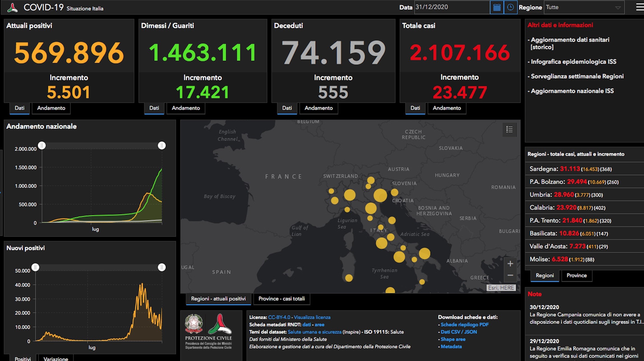The image size is (644, 361).
Task: Open the hamburger menu at top right
Action: point(640,7)
